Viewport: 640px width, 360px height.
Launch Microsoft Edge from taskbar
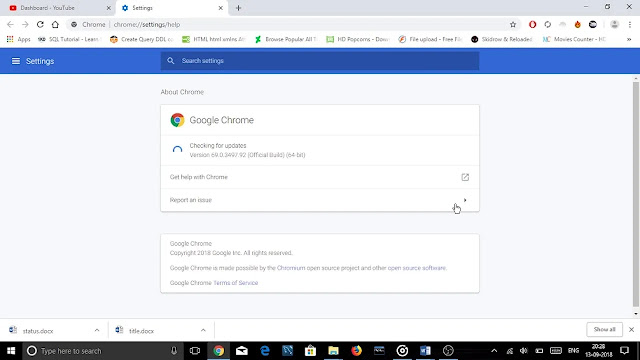point(264,351)
